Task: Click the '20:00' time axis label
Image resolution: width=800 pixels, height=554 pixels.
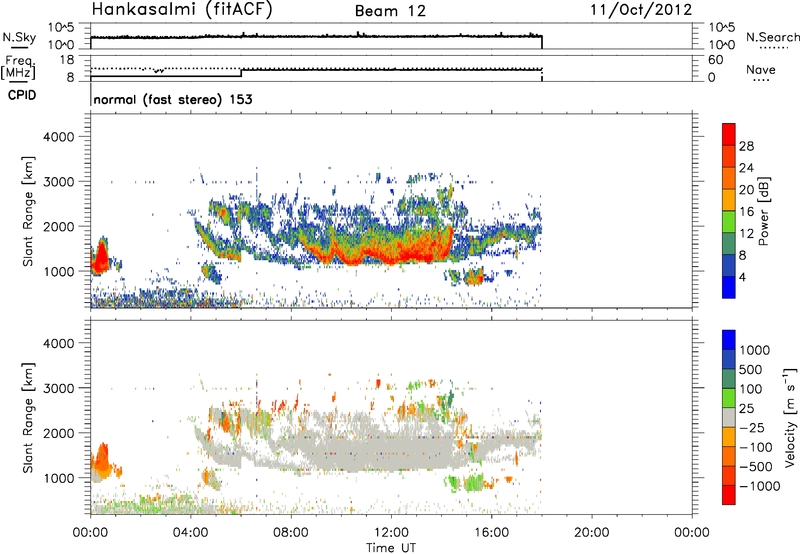Action: click(592, 533)
